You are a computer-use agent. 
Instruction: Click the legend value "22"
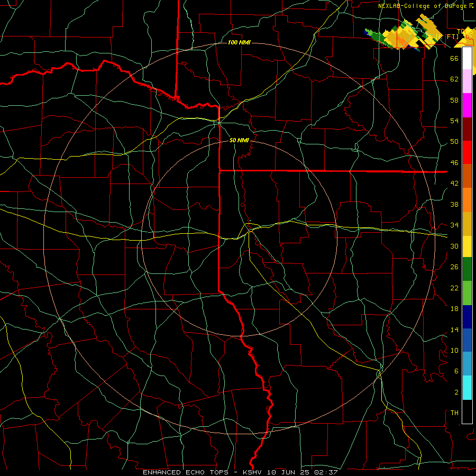point(454,288)
